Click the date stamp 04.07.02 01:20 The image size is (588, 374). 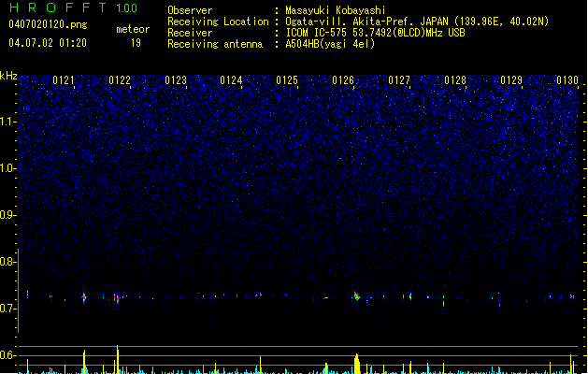(48, 43)
